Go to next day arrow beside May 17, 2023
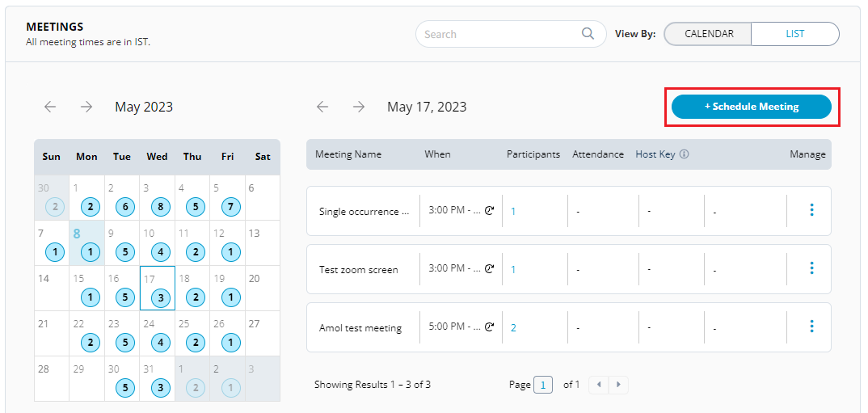Viewport: 868px width, 413px height. (359, 107)
